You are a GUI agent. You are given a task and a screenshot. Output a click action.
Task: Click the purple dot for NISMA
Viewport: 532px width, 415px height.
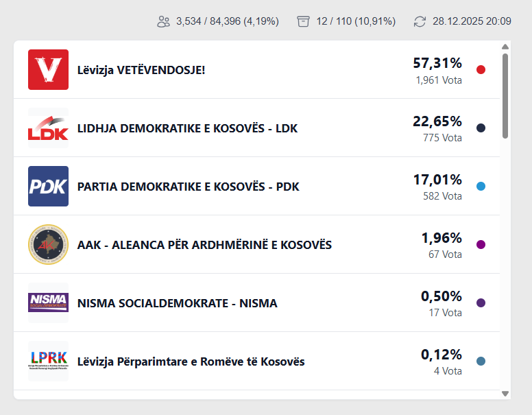tap(481, 303)
